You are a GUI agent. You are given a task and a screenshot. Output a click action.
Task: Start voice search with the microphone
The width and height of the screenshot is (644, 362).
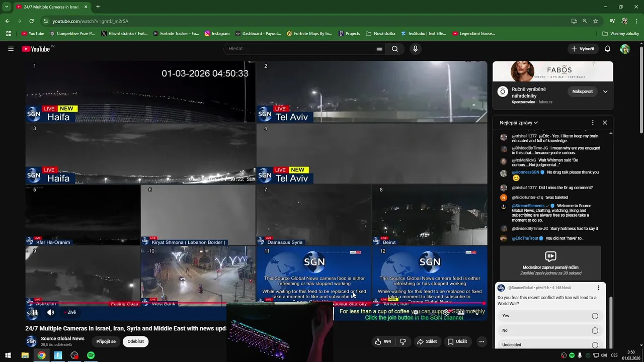[415, 49]
